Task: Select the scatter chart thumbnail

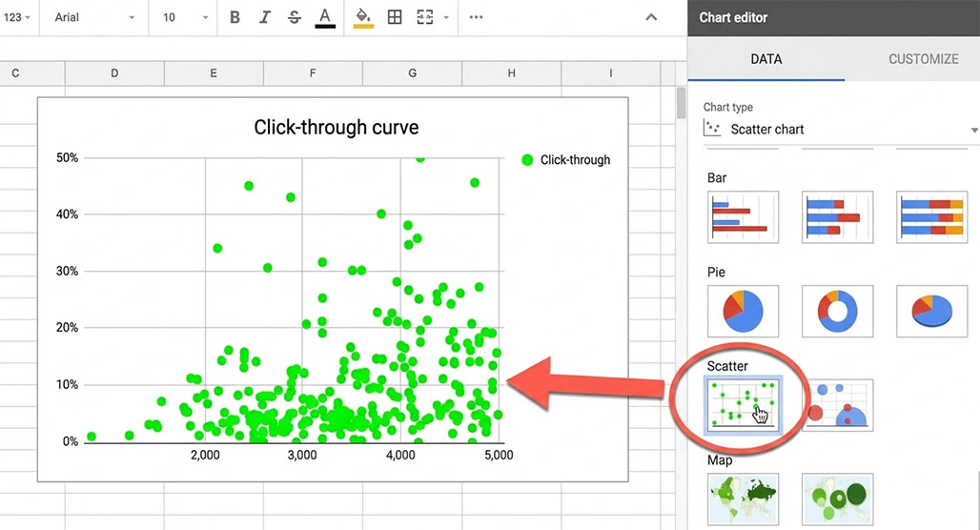Action: click(x=744, y=405)
